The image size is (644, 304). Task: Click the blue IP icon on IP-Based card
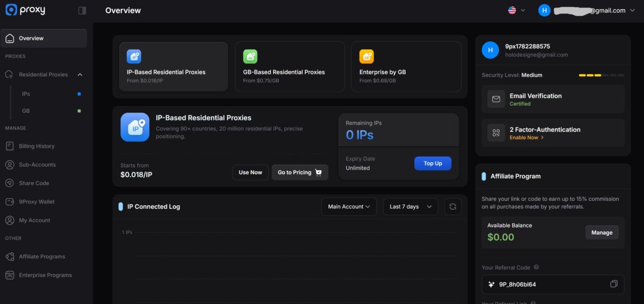point(134,56)
